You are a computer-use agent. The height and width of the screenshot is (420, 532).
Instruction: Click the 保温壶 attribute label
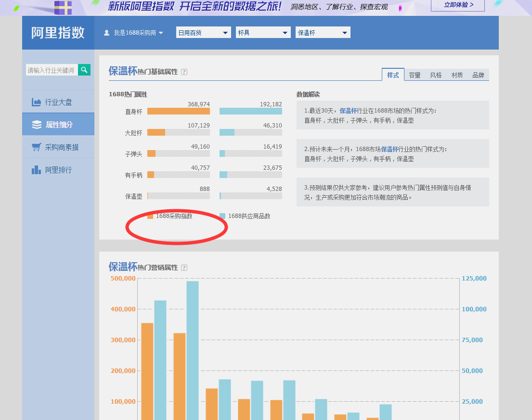(x=134, y=196)
